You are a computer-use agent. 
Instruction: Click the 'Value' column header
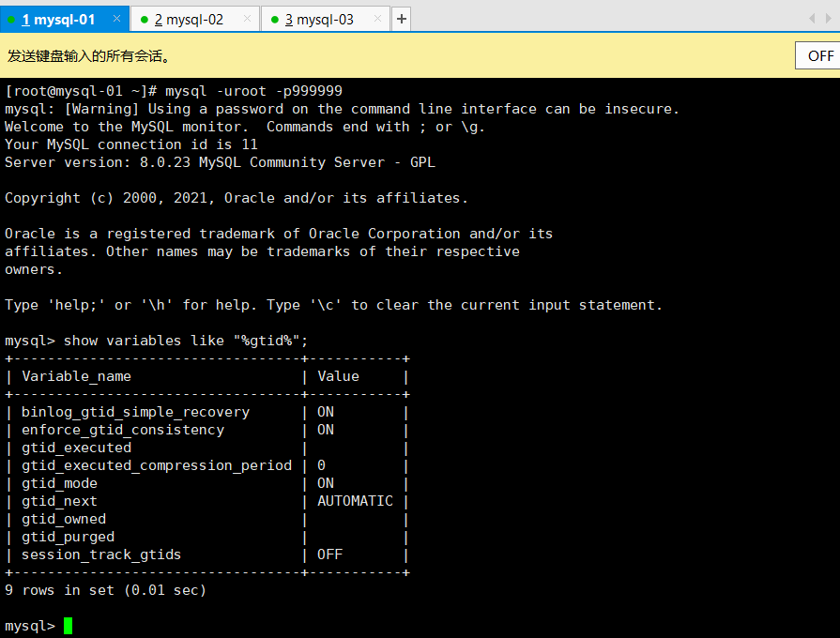(x=338, y=376)
